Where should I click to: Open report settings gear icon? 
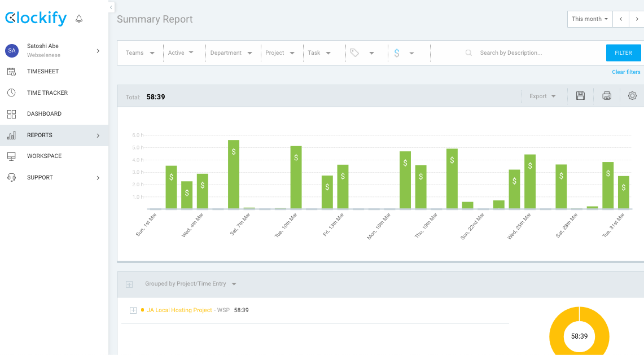coord(632,96)
